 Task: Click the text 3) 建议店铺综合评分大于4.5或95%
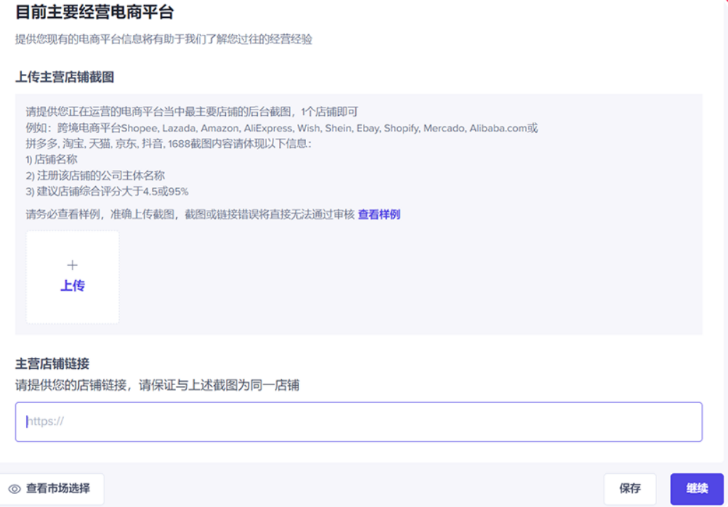coord(107,191)
